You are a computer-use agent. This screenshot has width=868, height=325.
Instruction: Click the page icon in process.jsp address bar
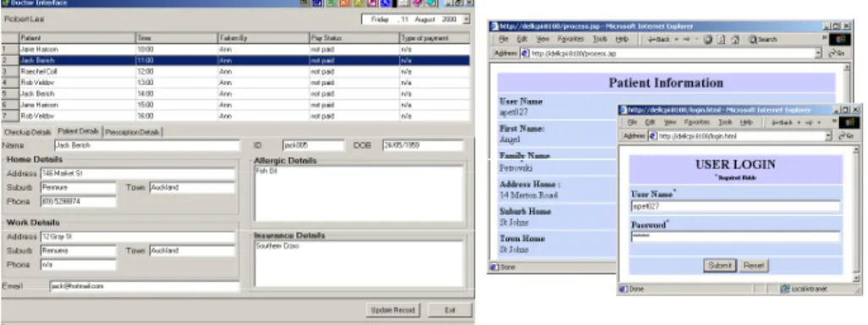coord(525,53)
